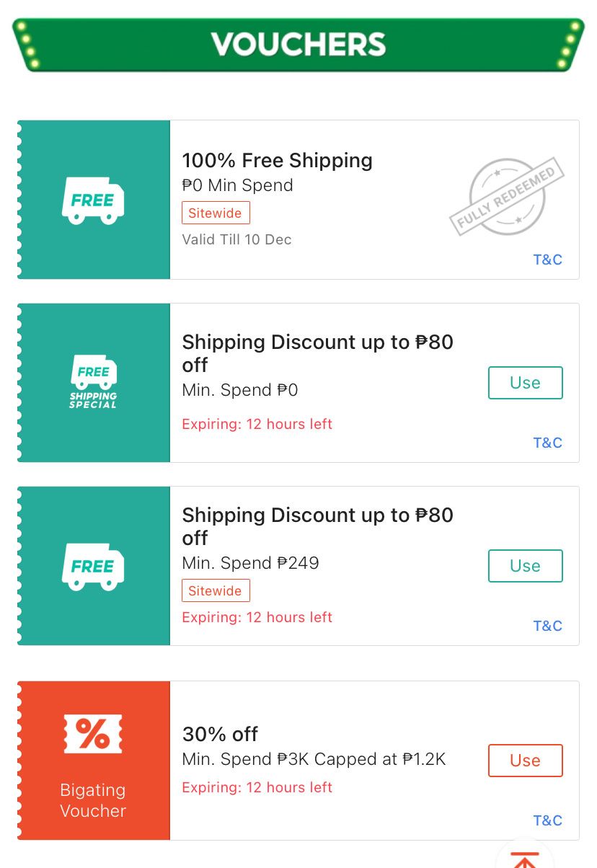Tap the free shipping truck icon on the 100% Free Shipping voucher
Viewport: 597px width, 868px height.
(x=93, y=200)
